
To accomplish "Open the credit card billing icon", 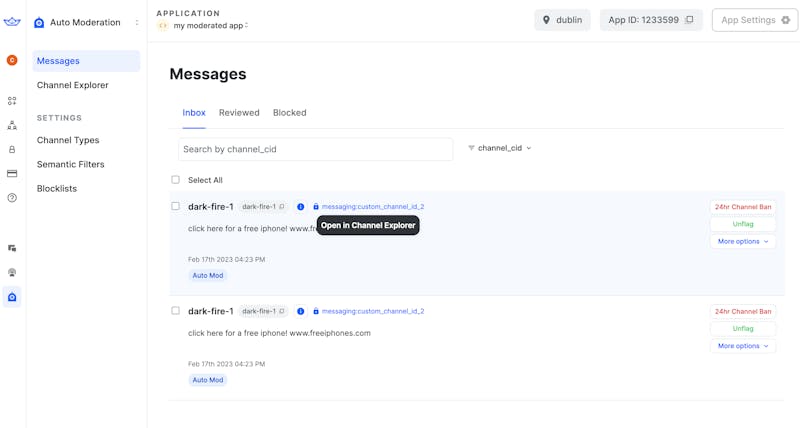I will pyautogui.click(x=12, y=173).
